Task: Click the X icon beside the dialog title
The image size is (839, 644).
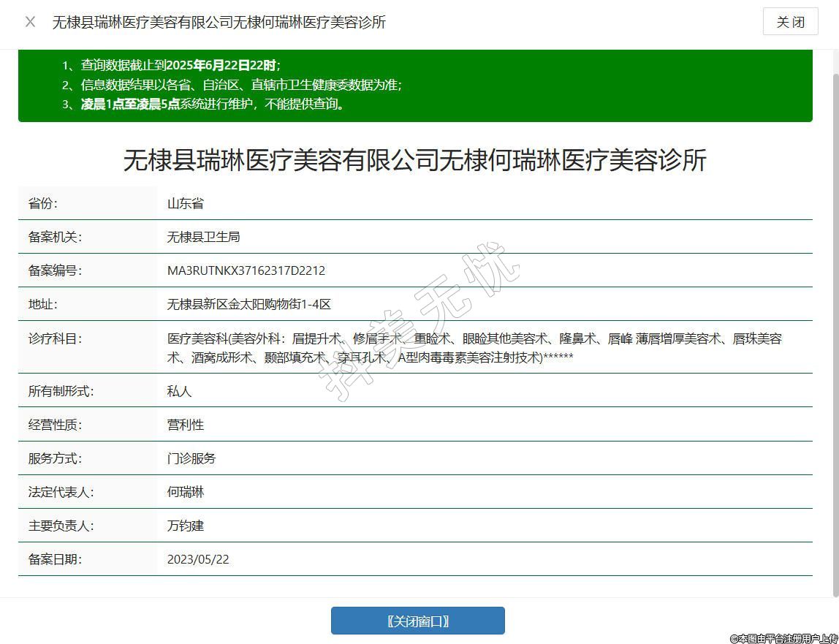Action: [30, 22]
